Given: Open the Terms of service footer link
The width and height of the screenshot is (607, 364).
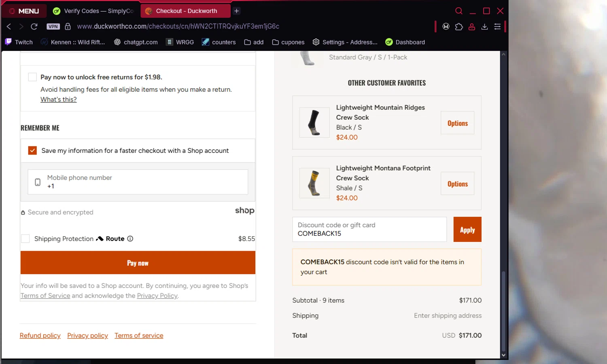Looking at the screenshot, I should click(139, 336).
